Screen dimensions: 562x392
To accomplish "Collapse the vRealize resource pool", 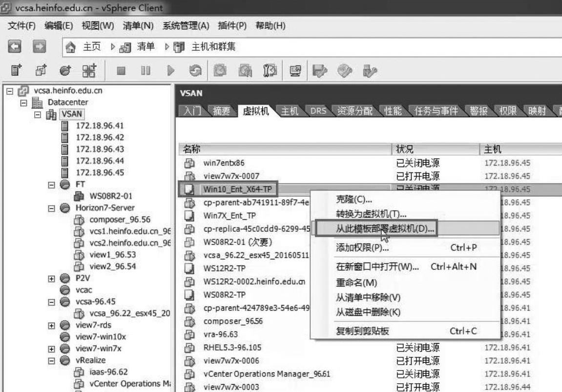I will click(x=52, y=360).
